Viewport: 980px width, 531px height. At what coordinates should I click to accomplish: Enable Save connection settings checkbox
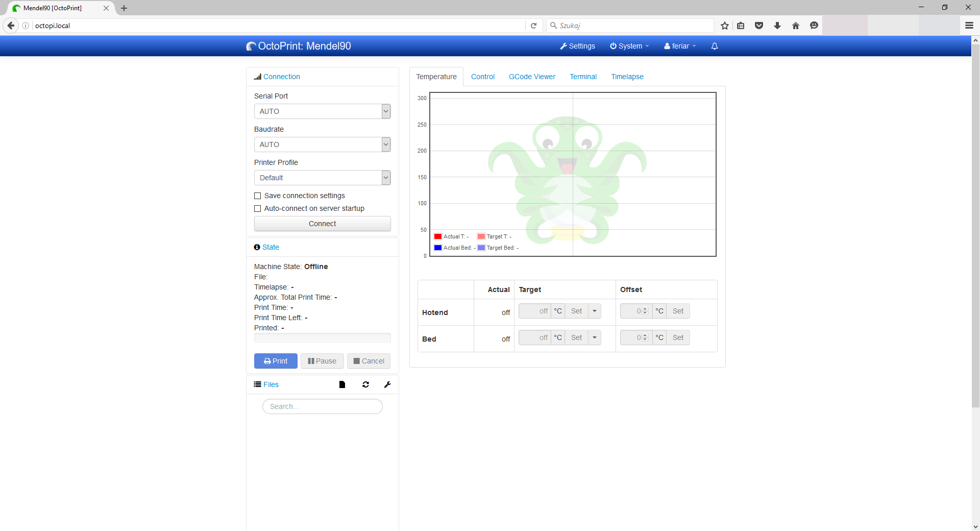click(x=257, y=196)
